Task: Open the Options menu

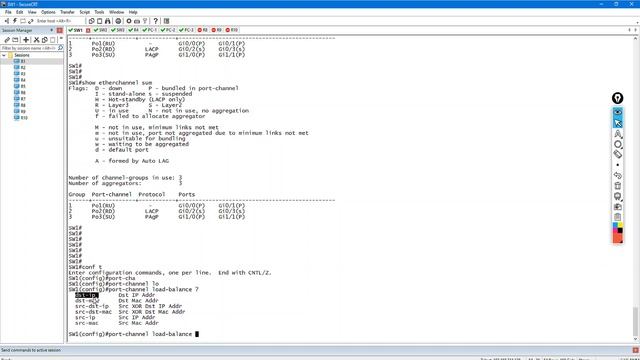Action: pyautogui.click(x=48, y=12)
